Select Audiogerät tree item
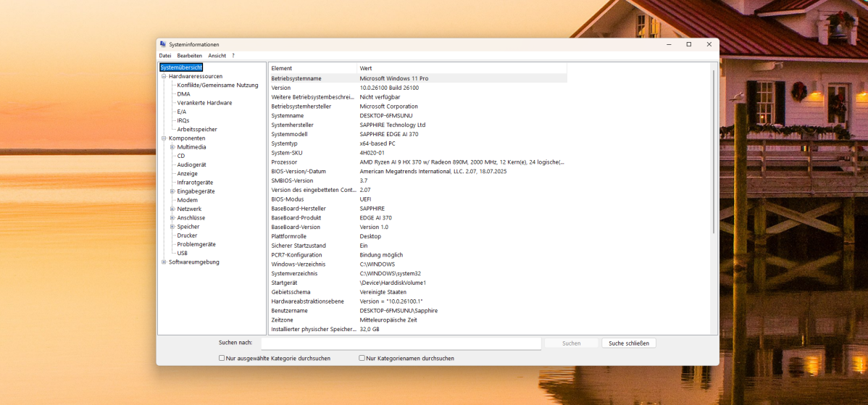The height and width of the screenshot is (405, 868). pos(191,165)
